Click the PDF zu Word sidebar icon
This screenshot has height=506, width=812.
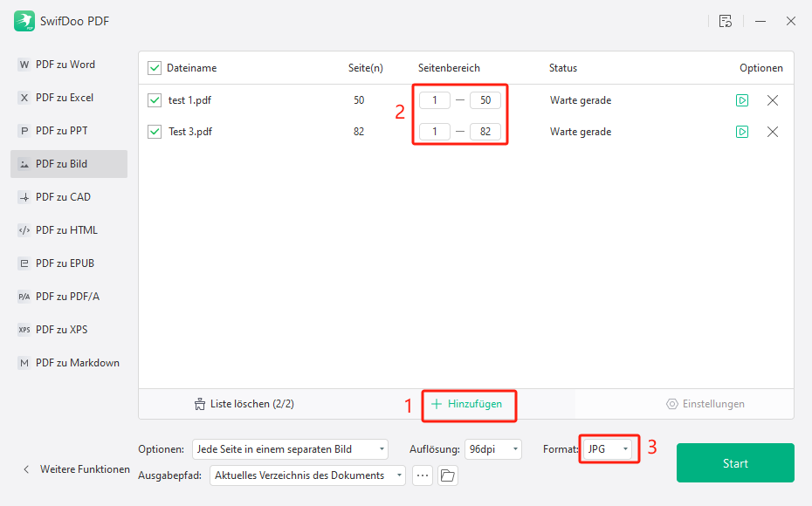pos(24,65)
